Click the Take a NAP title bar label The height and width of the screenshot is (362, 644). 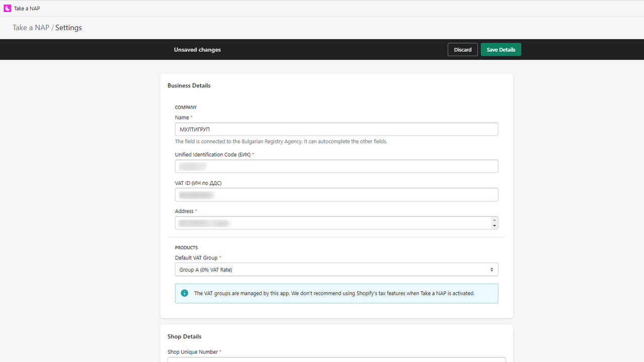pos(27,8)
